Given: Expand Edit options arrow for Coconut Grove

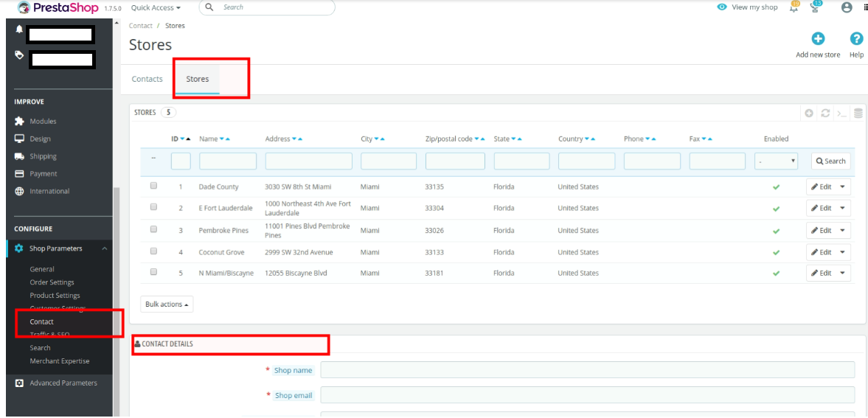Looking at the screenshot, I should (x=842, y=252).
